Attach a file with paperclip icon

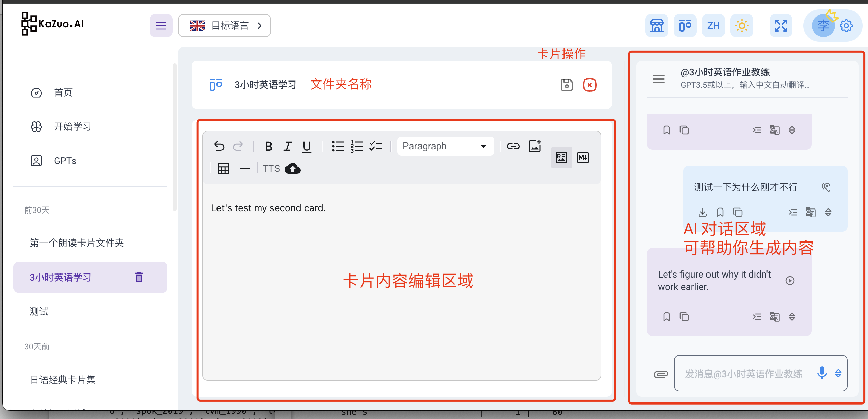(661, 374)
